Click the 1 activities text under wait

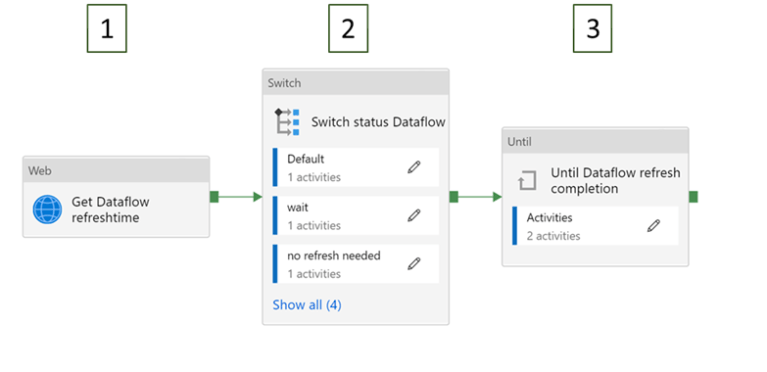click(314, 226)
